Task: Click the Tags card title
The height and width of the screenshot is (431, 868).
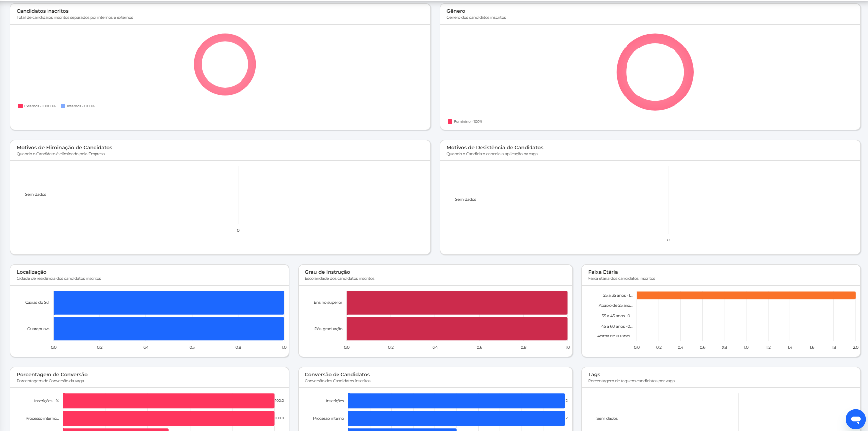Action: coord(594,375)
